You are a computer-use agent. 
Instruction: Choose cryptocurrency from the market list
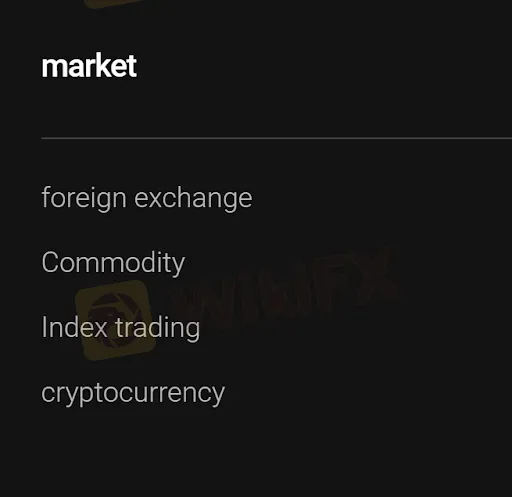pos(133,393)
